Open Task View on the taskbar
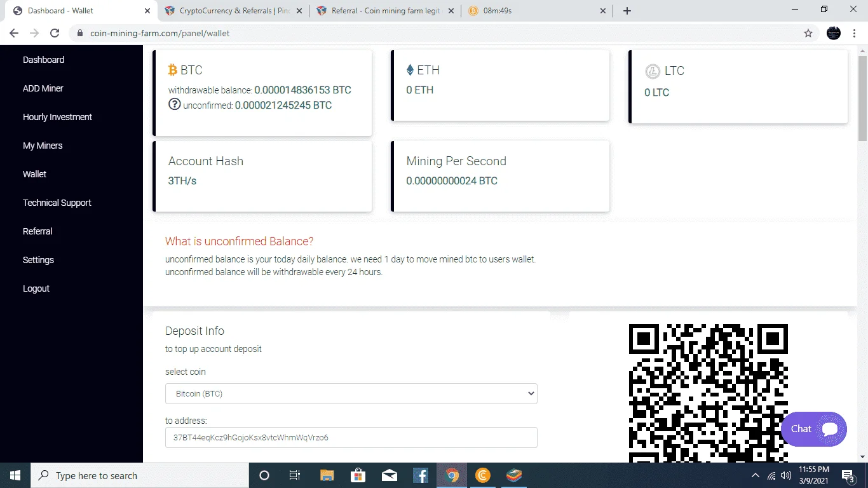This screenshot has width=868, height=488. click(x=295, y=475)
